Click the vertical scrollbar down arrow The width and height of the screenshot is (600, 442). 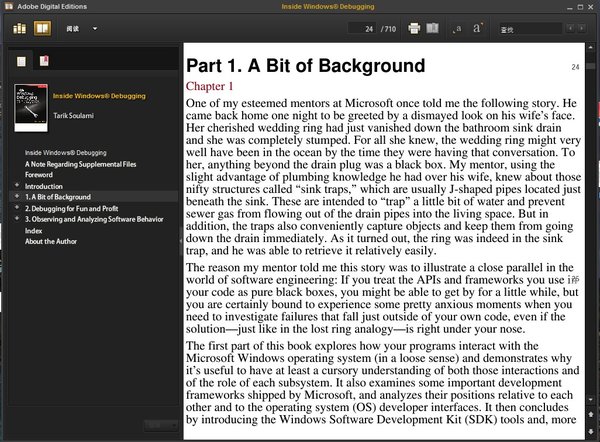[x=590, y=400]
